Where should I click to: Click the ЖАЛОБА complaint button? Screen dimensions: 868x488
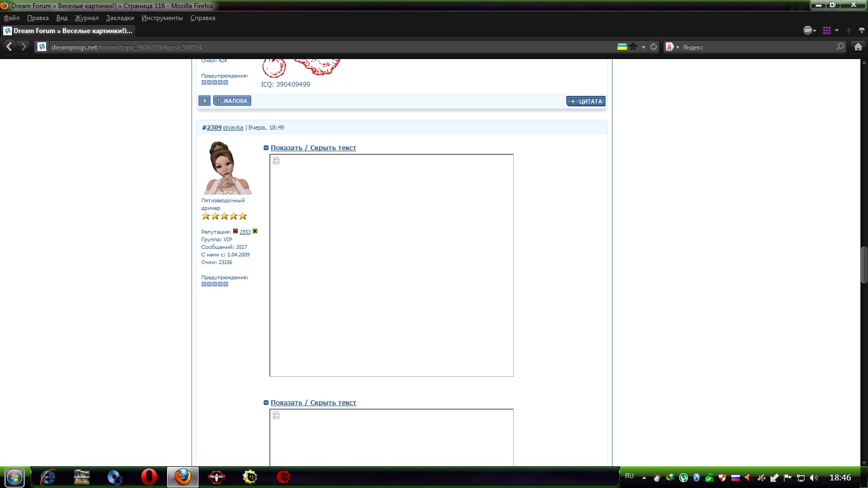(232, 101)
